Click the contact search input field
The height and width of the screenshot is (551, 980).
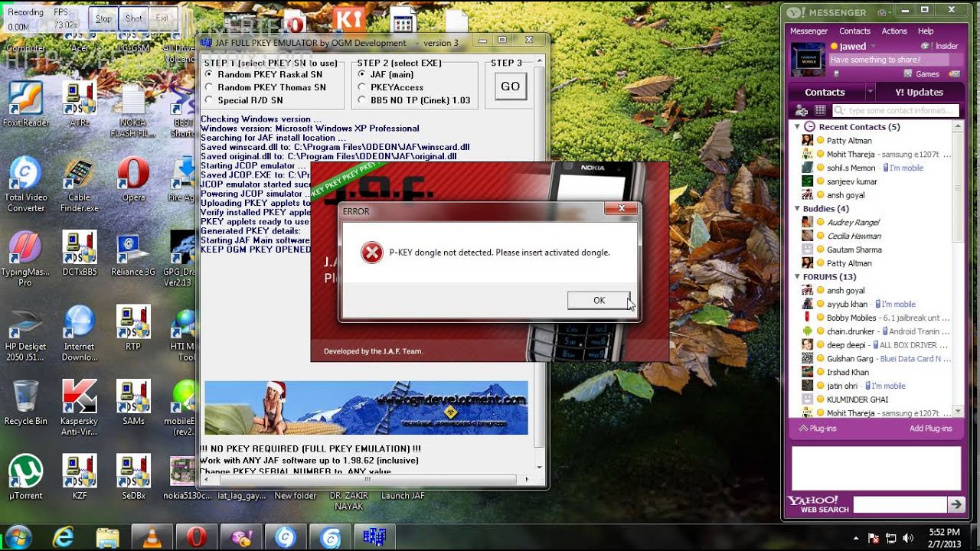pyautogui.click(x=895, y=111)
